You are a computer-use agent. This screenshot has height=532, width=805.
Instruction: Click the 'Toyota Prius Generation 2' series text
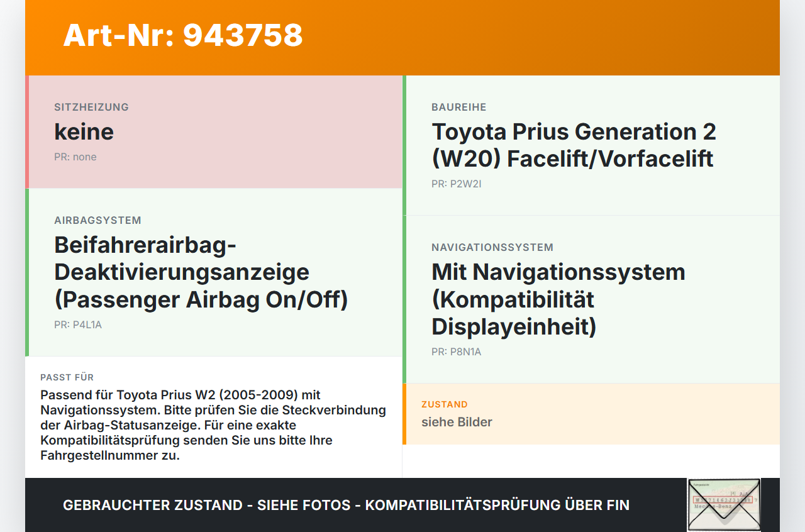click(x=574, y=145)
